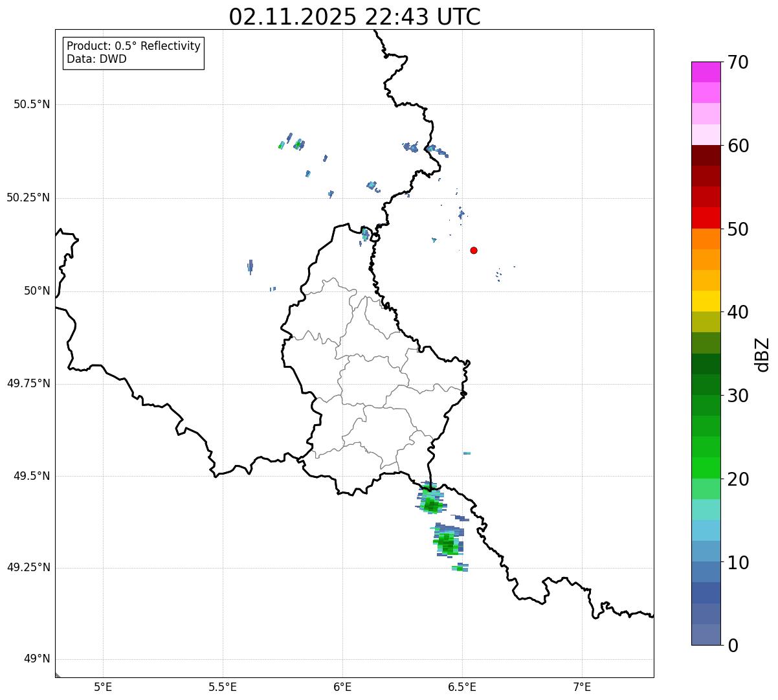Click the 50°N latitude label
Screen dimensions: 778x700
[38, 291]
